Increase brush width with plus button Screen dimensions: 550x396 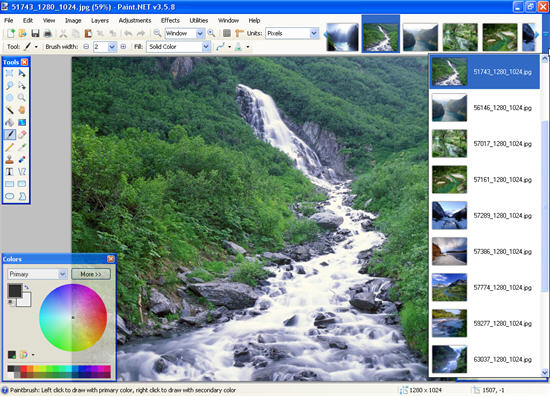point(123,46)
